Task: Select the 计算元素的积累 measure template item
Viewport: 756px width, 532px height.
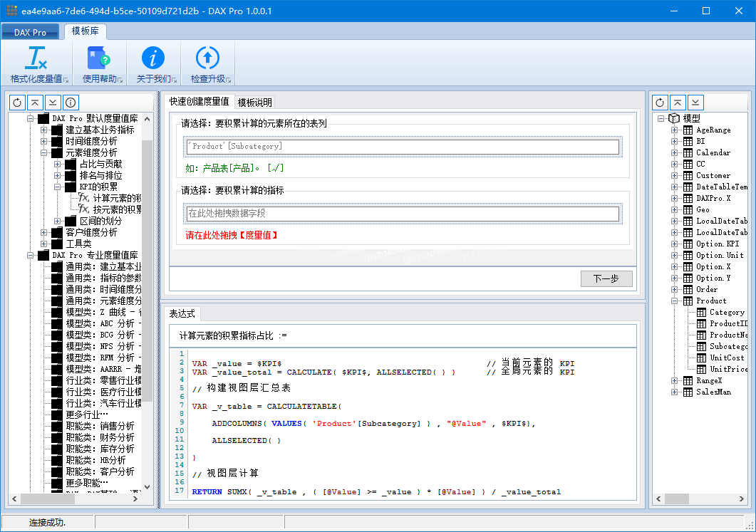Action: [x=116, y=198]
